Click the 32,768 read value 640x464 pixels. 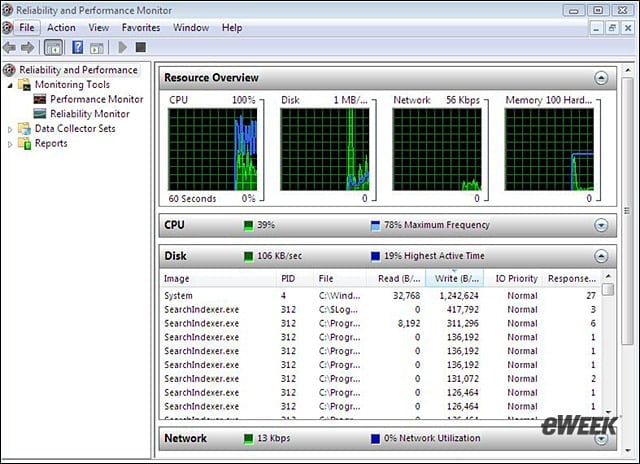[407, 295]
